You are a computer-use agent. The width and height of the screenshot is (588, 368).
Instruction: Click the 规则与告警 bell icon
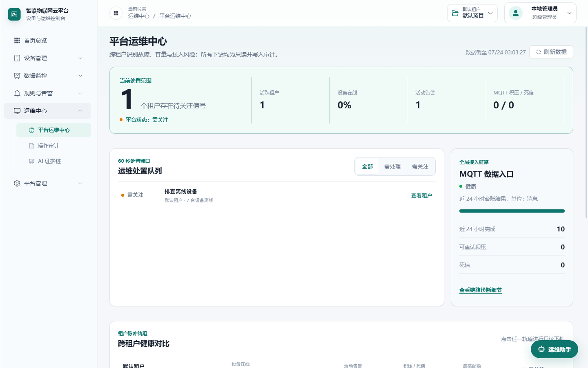(x=17, y=93)
